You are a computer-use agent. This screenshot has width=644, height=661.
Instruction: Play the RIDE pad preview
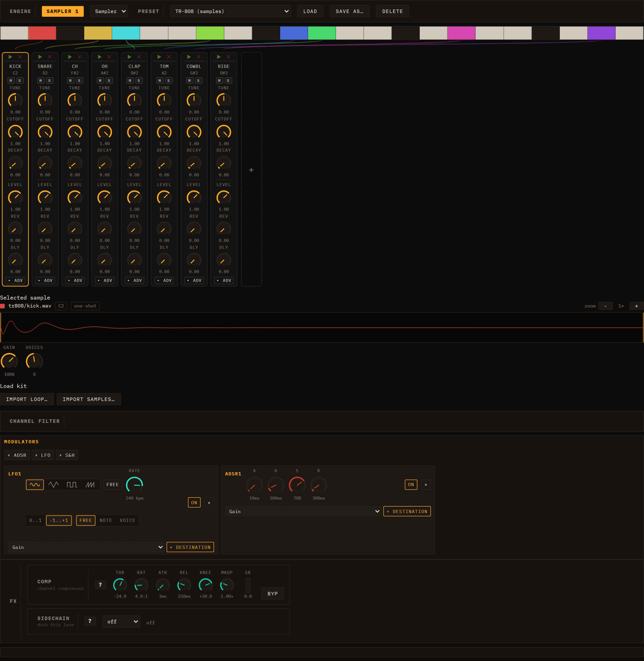click(219, 57)
